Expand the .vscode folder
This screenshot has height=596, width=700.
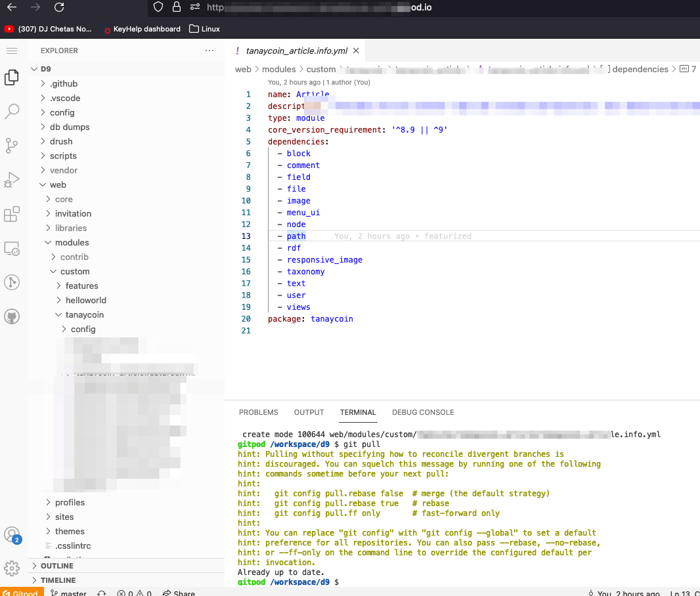point(126,98)
